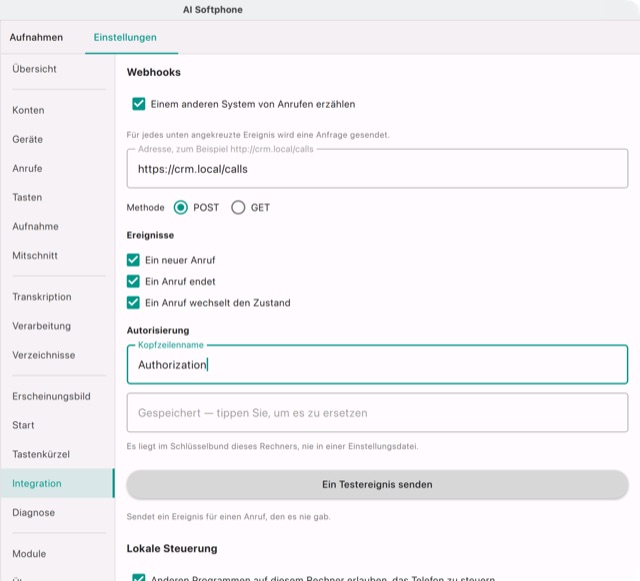
Task: Choose GET as the method
Action: [238, 207]
